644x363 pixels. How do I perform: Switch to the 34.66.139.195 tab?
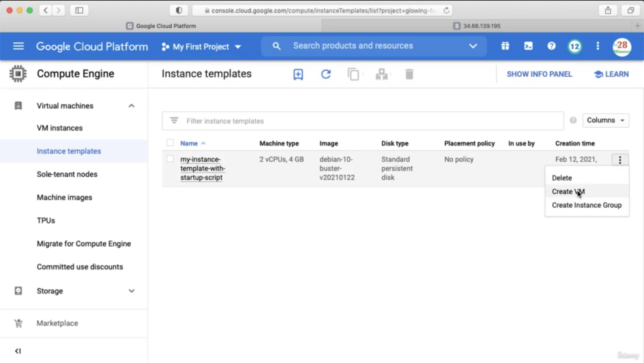click(x=477, y=26)
